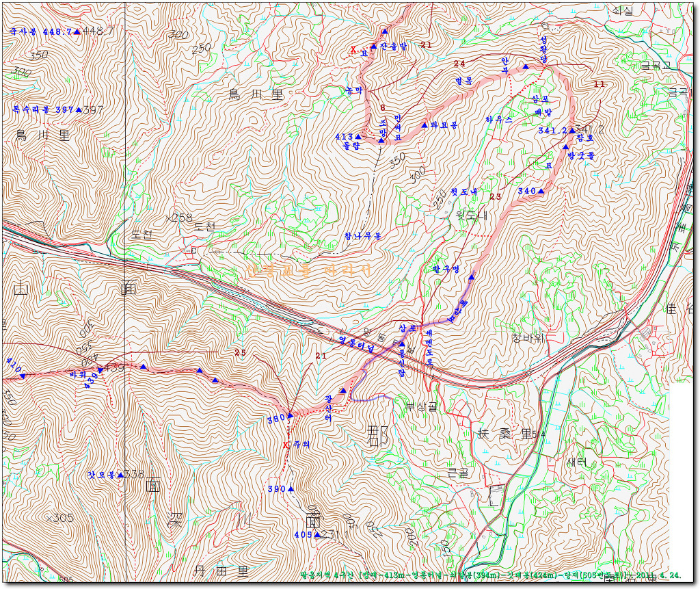
Task: Select the ×258 spot height
Action: (x=178, y=218)
